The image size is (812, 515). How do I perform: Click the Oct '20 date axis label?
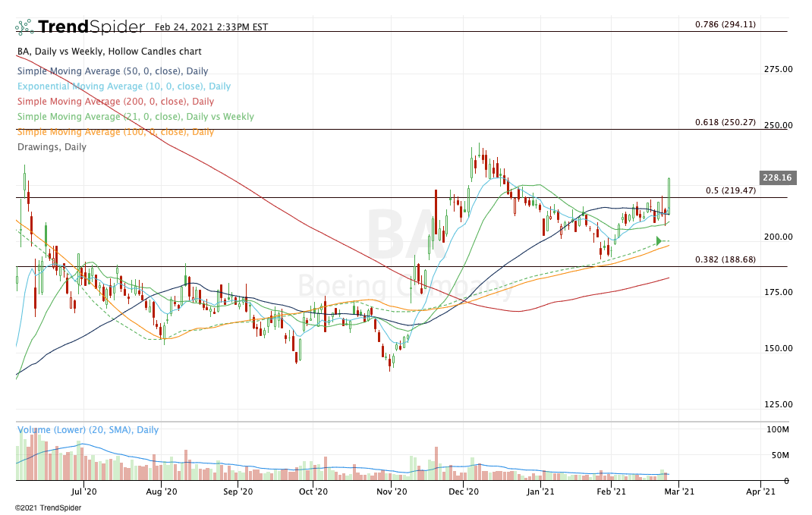[x=313, y=491]
